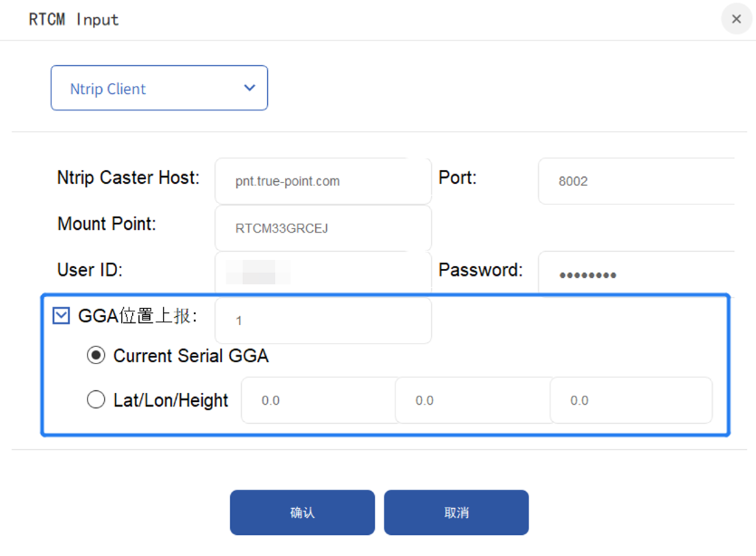Select the Lat/Lon/Height radio option
Screen dimensions: 756x556
pos(96,399)
